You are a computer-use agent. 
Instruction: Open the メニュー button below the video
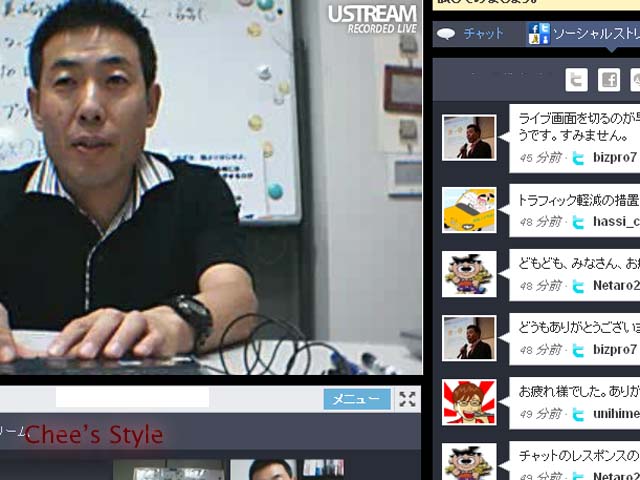pos(357,399)
